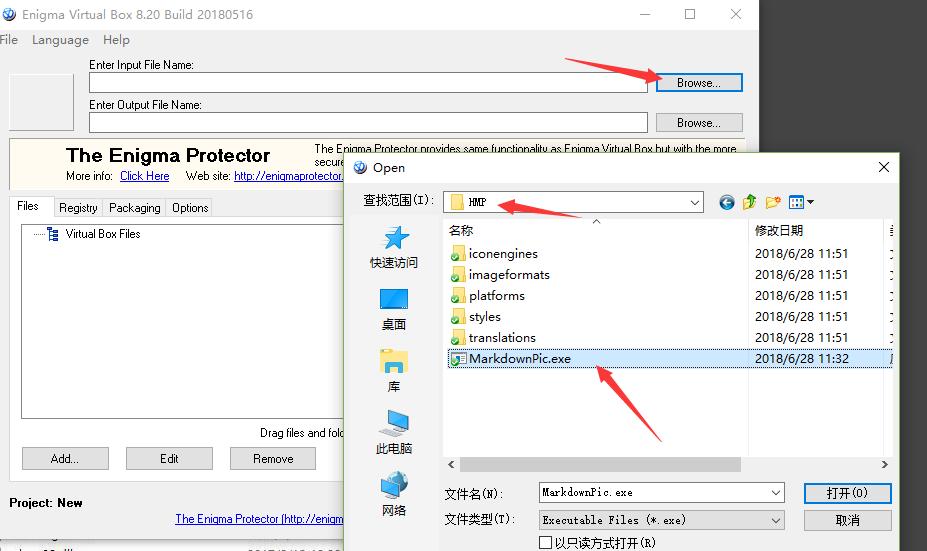Click the Virtual Box Files tree icon
927x551 pixels.
[x=53, y=234]
